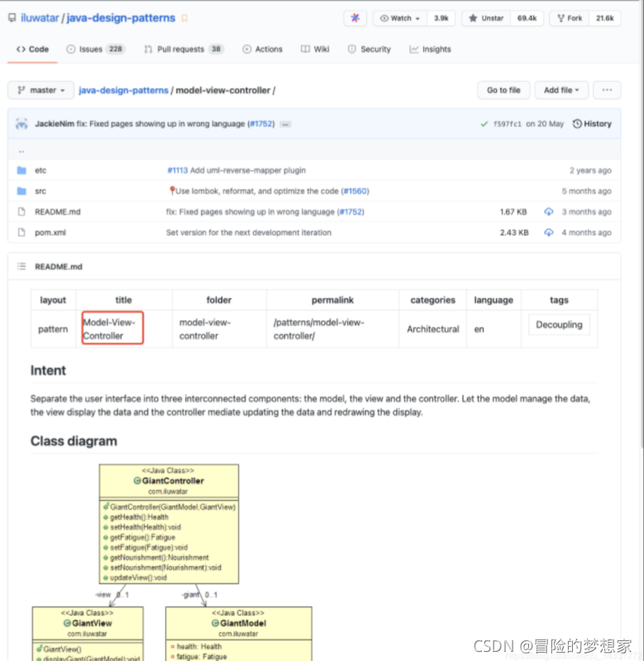Click the Go to file button
Screen dimensions: 644x661
(x=503, y=90)
